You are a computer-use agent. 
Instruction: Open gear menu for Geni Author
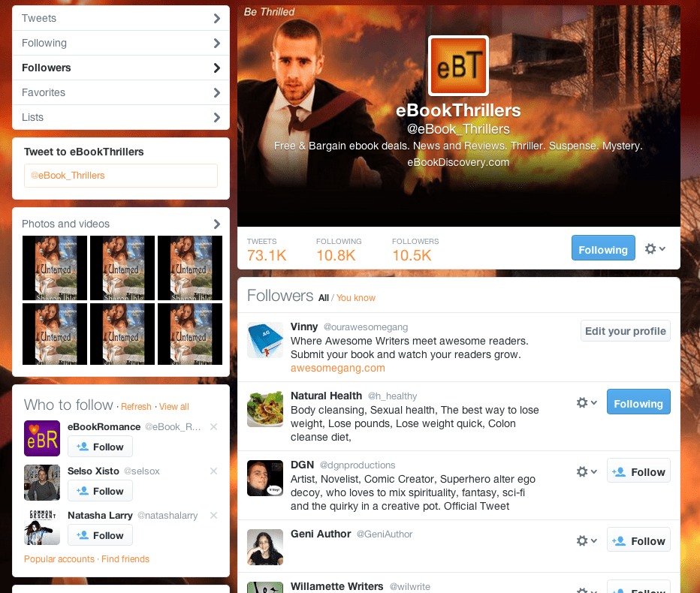(x=587, y=540)
